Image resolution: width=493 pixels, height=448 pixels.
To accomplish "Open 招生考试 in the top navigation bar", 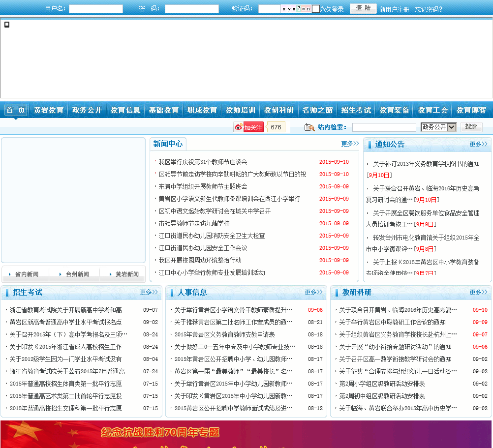I will coord(356,110).
